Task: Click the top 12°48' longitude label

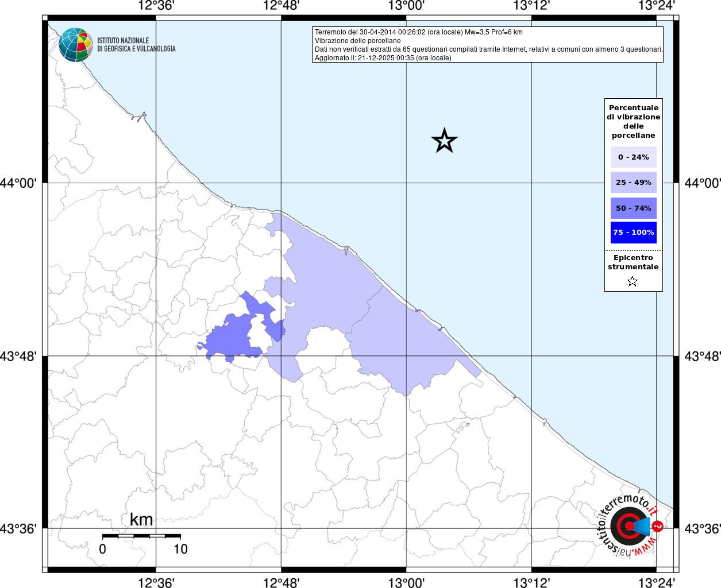Action: (282, 6)
